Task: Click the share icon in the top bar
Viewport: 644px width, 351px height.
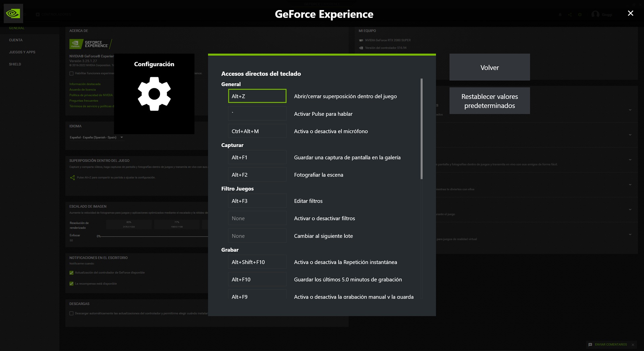Action: coord(570,15)
